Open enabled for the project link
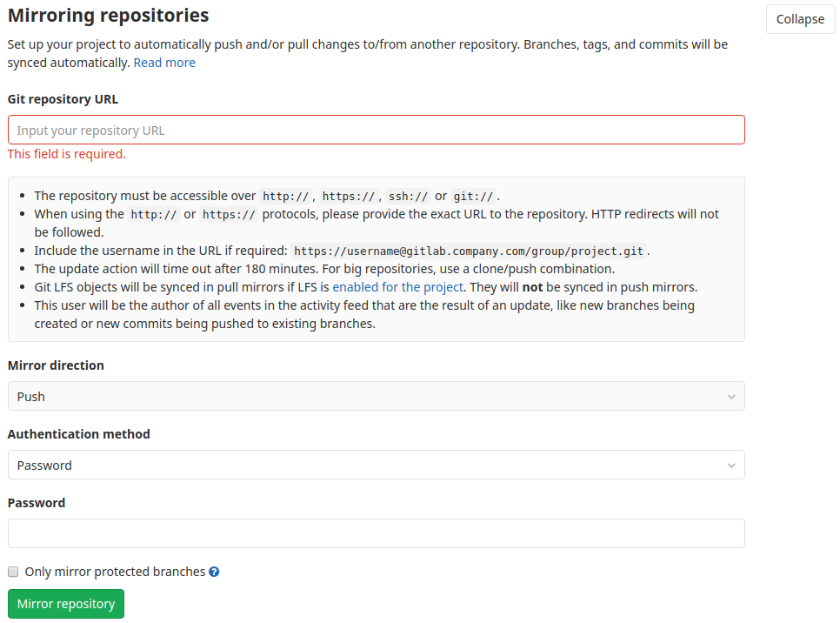840x623 pixels. pos(397,287)
